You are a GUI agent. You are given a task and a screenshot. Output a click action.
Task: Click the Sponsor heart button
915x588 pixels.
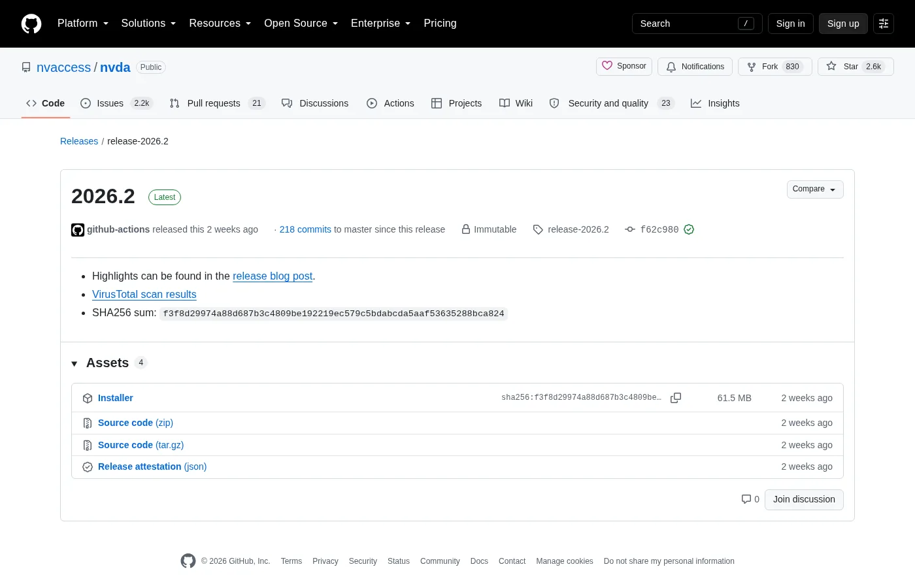[624, 66]
